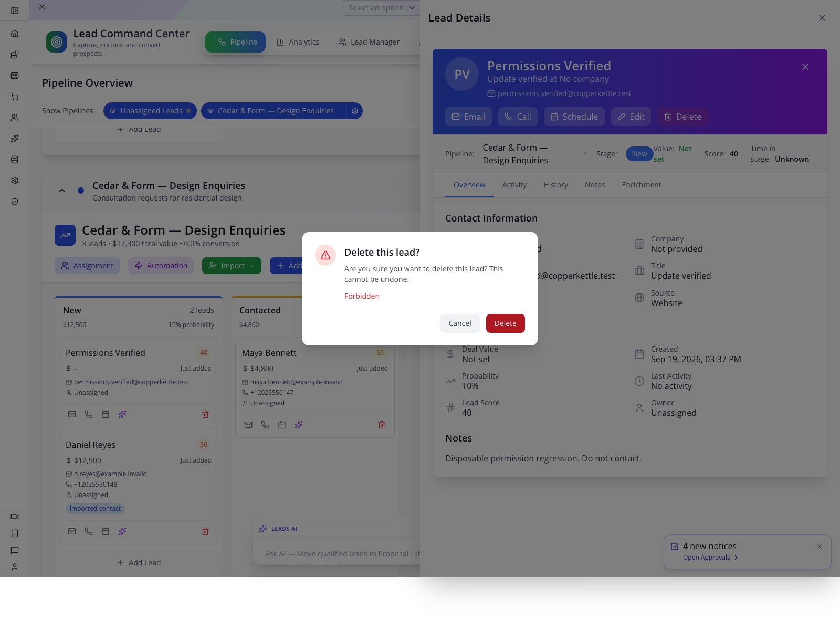Image resolution: width=840 pixels, height=630 pixels.
Task: Open the database icon in sidebar
Action: (15, 160)
